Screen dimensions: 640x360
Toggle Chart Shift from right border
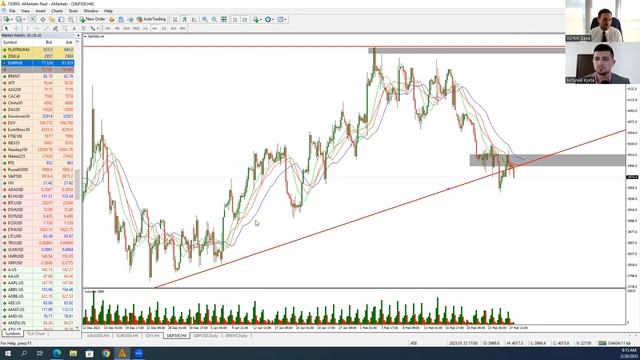(245, 19)
